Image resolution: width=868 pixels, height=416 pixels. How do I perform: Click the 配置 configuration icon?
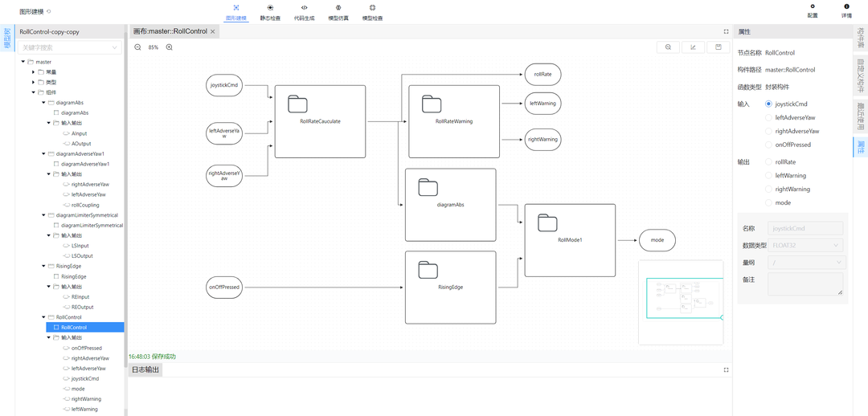click(813, 10)
